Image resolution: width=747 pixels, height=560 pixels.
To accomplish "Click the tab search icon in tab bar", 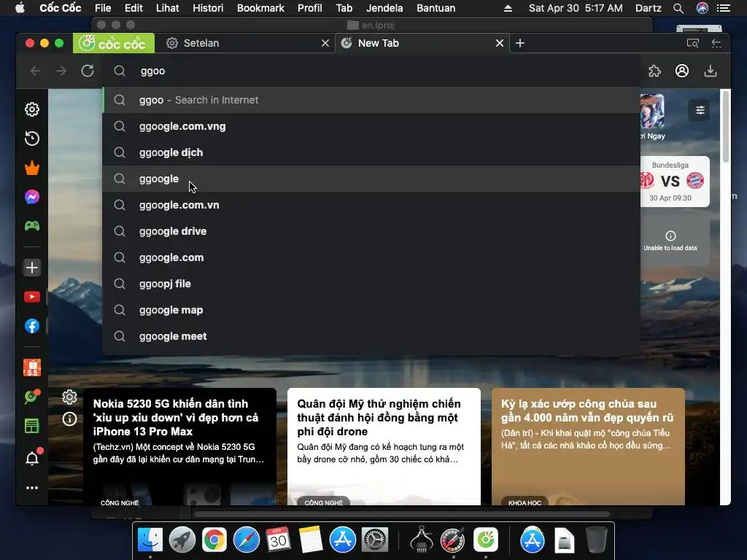I will 693,43.
